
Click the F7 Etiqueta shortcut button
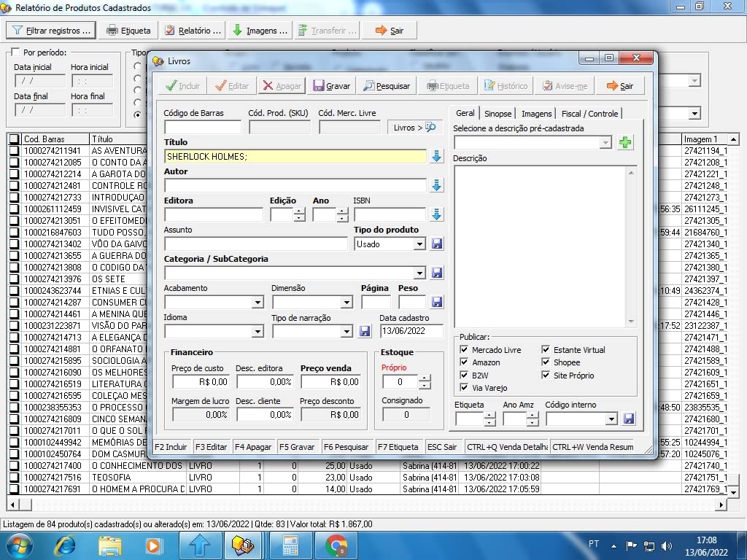398,447
